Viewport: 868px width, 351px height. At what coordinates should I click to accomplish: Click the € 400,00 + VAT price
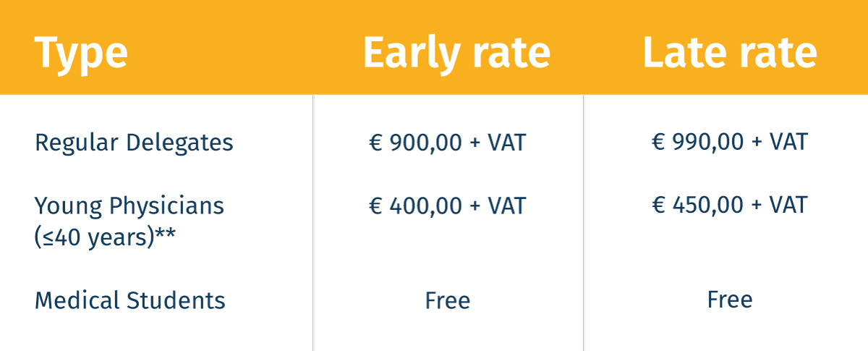tap(448, 206)
